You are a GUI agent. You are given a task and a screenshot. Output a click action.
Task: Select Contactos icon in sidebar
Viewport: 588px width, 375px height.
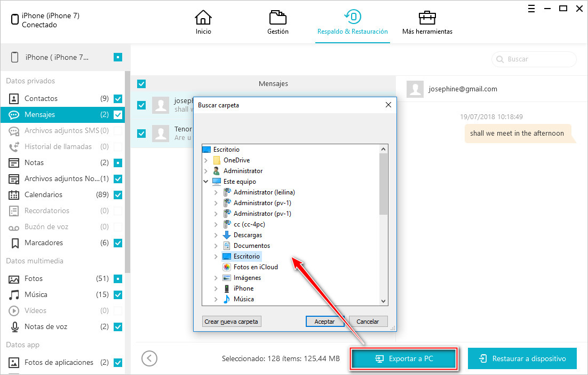(14, 98)
